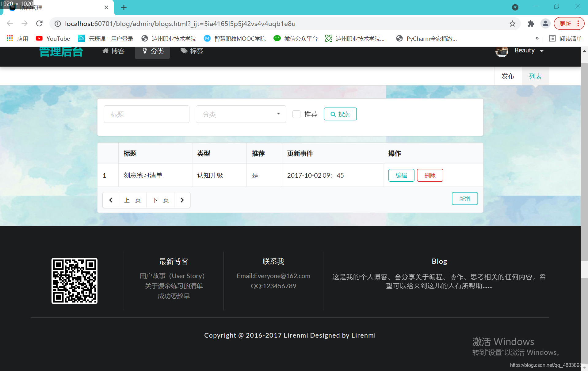588x371 pixels.
Task: Open the Chrome three-dot menu
Action: [577, 24]
